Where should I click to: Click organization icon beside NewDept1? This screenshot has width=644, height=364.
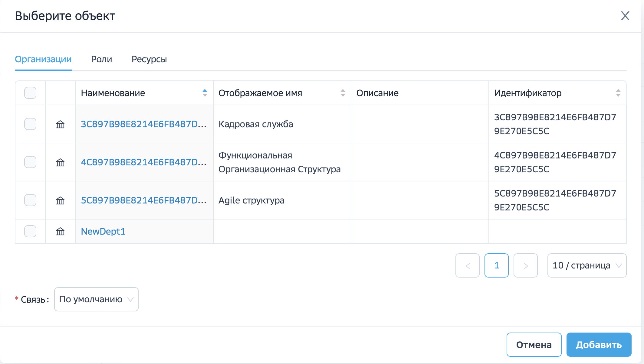click(60, 232)
